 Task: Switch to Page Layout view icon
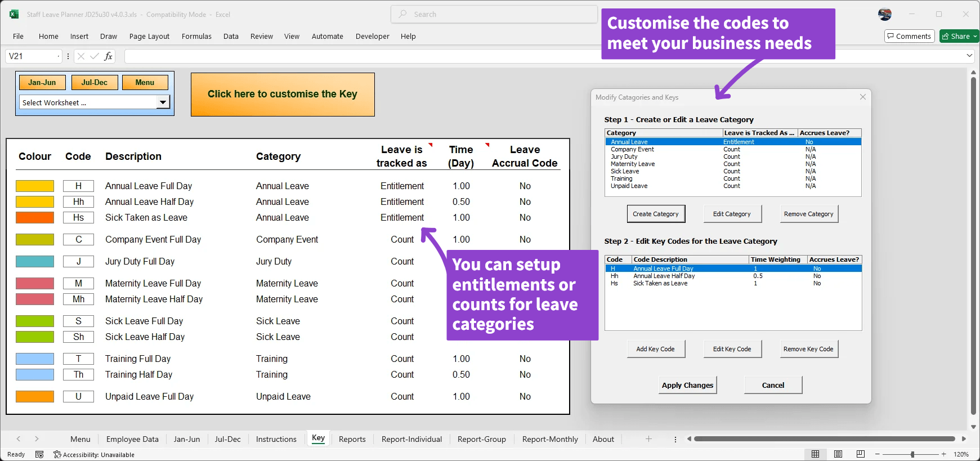point(838,454)
